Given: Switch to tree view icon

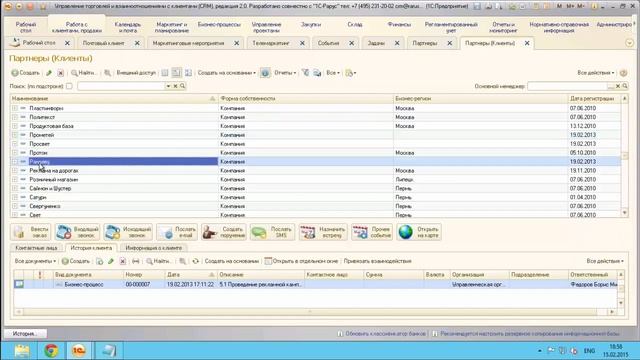Looking at the screenshot, I should tap(188, 73).
